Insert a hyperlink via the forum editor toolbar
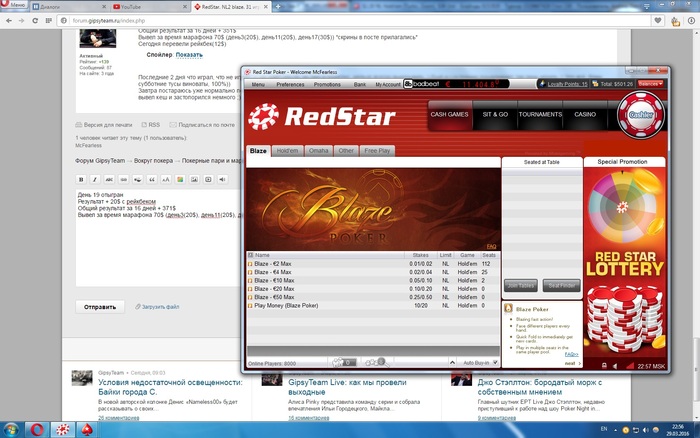 124,179
